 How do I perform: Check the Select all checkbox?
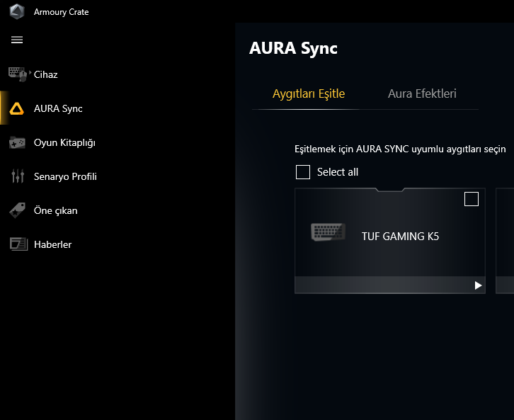pos(303,172)
